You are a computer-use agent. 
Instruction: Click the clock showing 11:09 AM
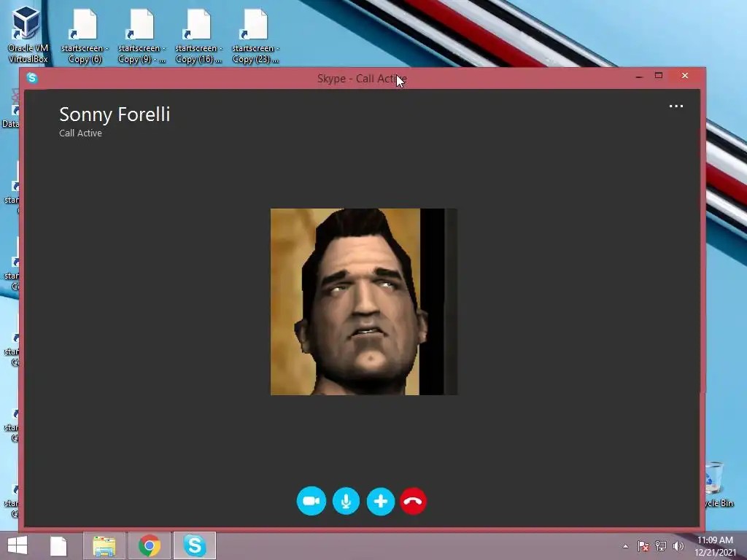pyautogui.click(x=715, y=540)
